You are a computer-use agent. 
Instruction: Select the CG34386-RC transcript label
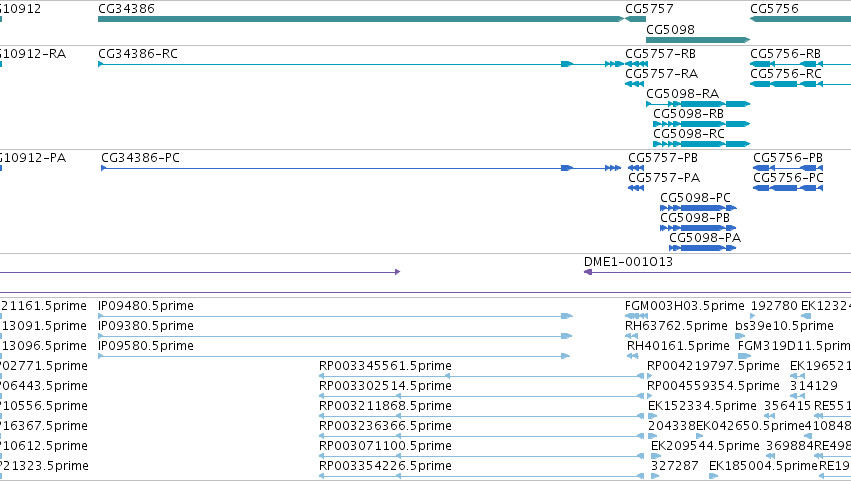tap(138, 54)
